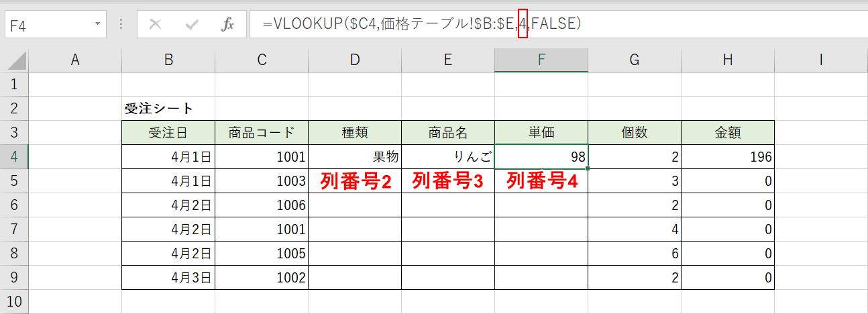
Task: Select row 10 header
Action: click(14, 301)
